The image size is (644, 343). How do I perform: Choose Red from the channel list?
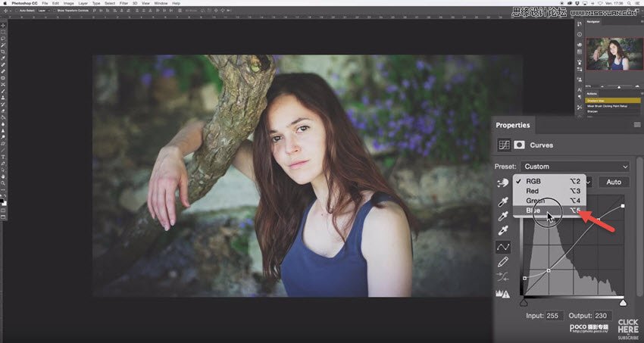[533, 192]
